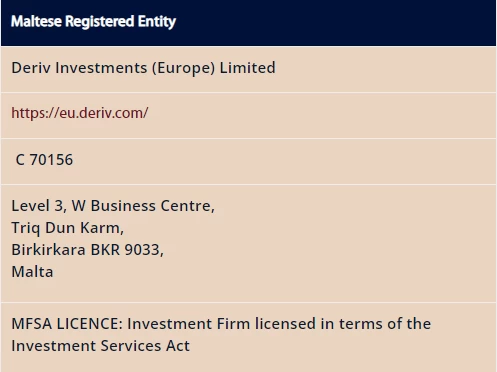This screenshot has width=497, height=372.
Task: Click the Investment Firm phrase
Action: (189, 324)
